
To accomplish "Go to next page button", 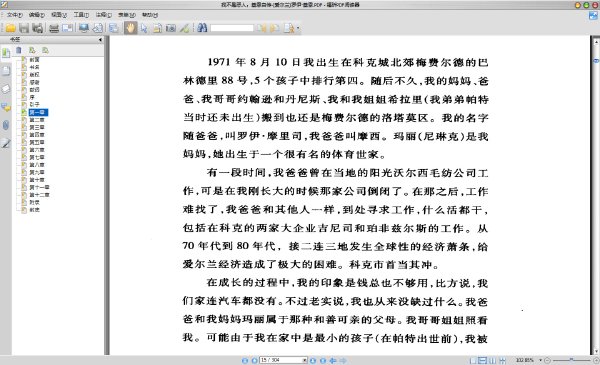I will [x=313, y=360].
